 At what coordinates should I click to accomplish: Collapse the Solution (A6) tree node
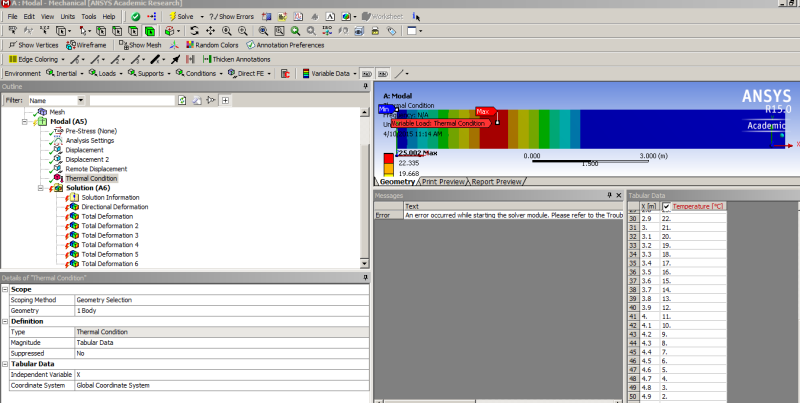tap(41, 188)
